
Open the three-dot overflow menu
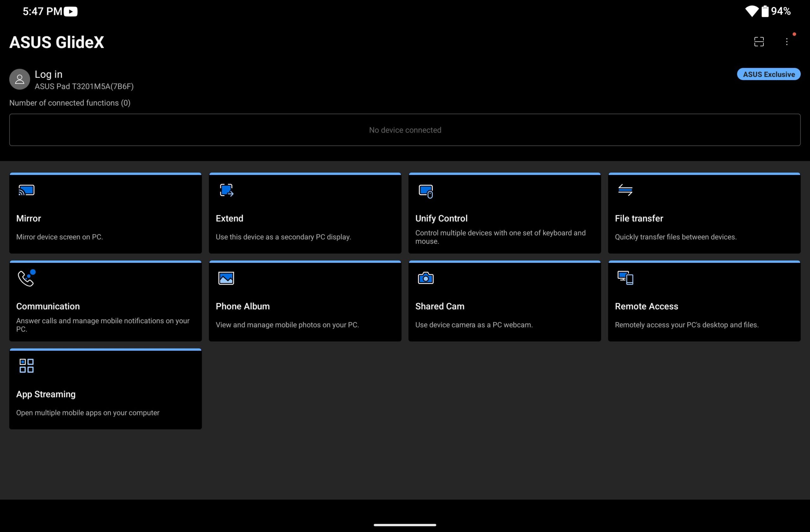(x=787, y=41)
